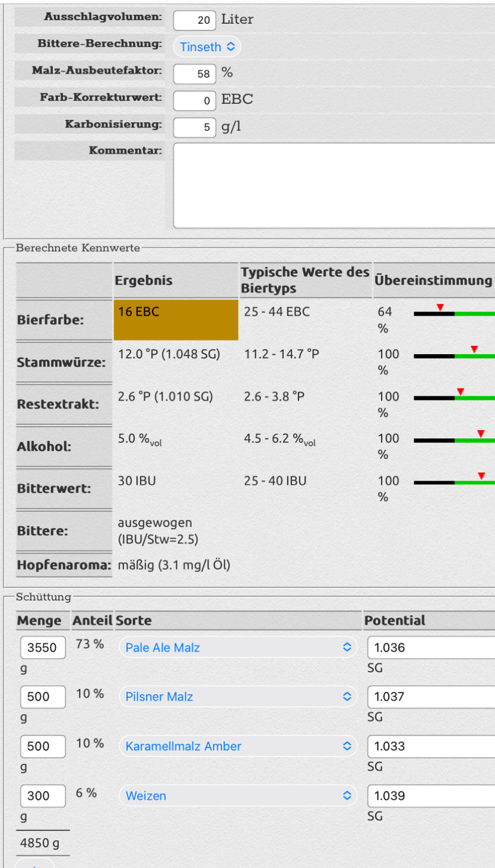This screenshot has width=495, height=868.
Task: Click the Ausschlagvolumen liter input field
Action: [195, 20]
